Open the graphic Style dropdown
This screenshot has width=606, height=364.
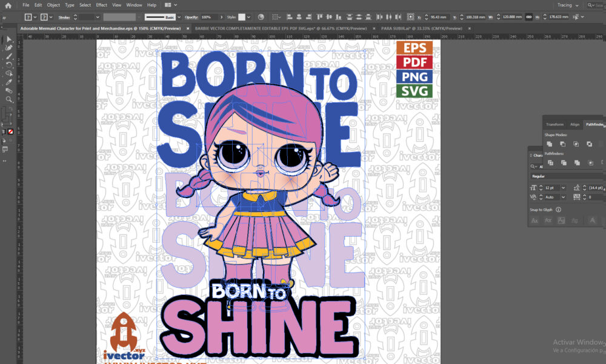point(248,17)
